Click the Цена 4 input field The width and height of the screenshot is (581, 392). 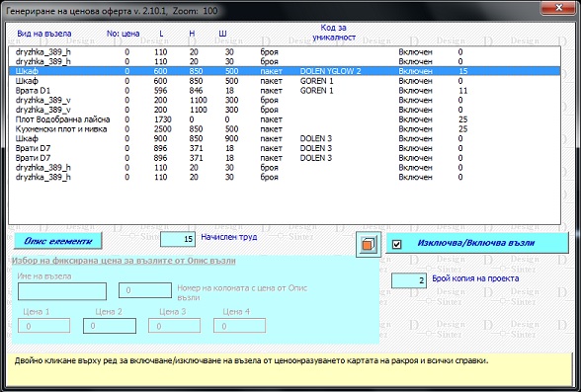pyautogui.click(x=239, y=326)
